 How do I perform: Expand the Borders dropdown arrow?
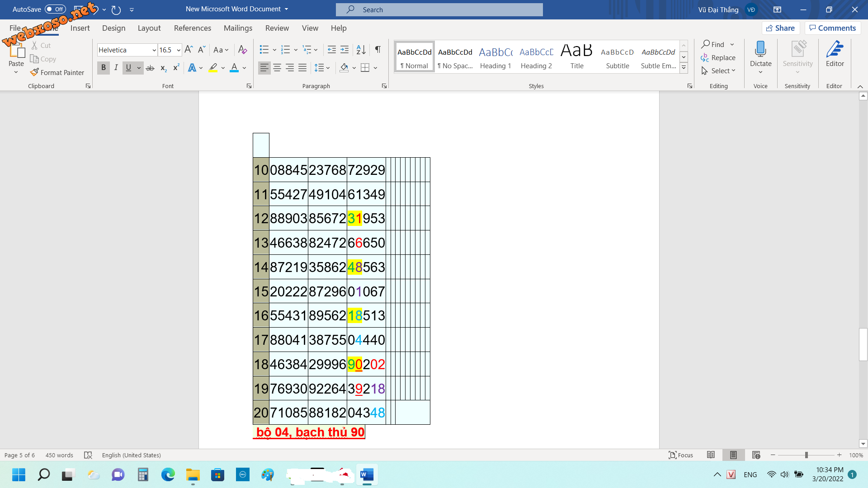(375, 68)
